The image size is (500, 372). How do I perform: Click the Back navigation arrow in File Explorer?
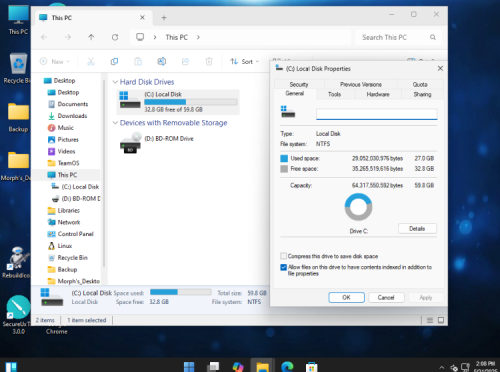[x=44, y=37]
